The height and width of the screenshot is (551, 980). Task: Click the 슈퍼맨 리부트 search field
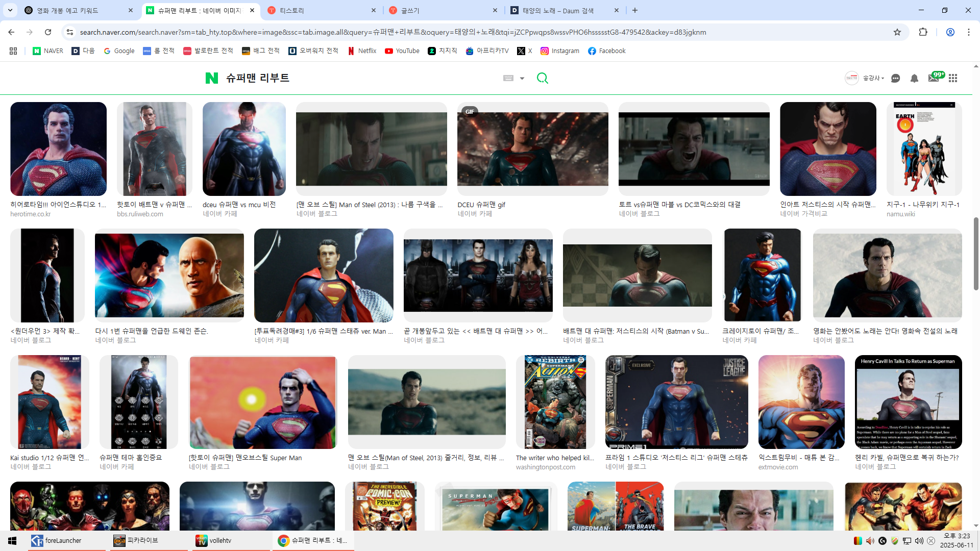click(357, 78)
